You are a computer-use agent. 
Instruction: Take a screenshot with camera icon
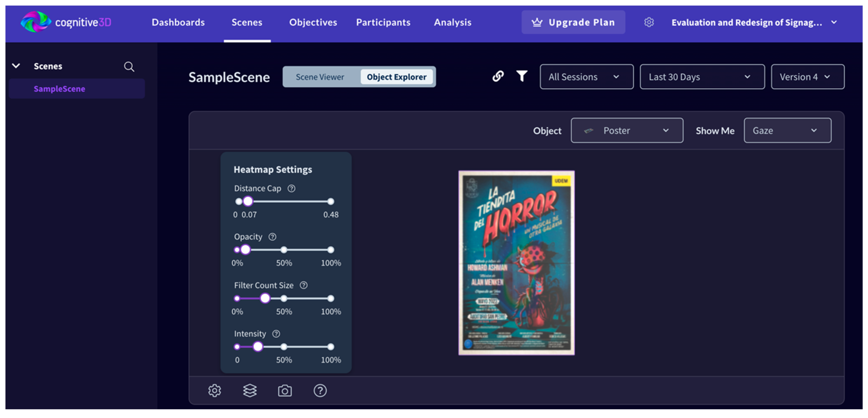coord(285,390)
